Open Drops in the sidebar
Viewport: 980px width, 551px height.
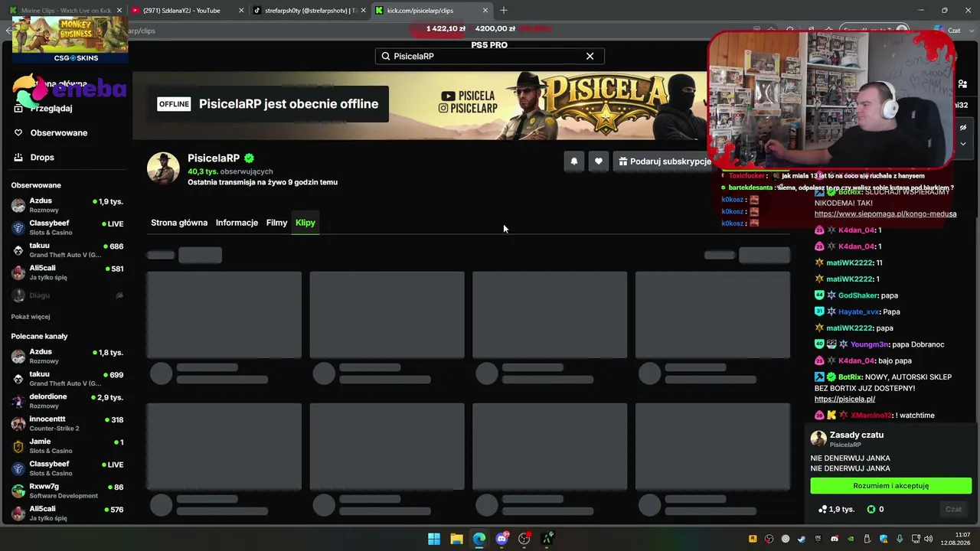(42, 158)
